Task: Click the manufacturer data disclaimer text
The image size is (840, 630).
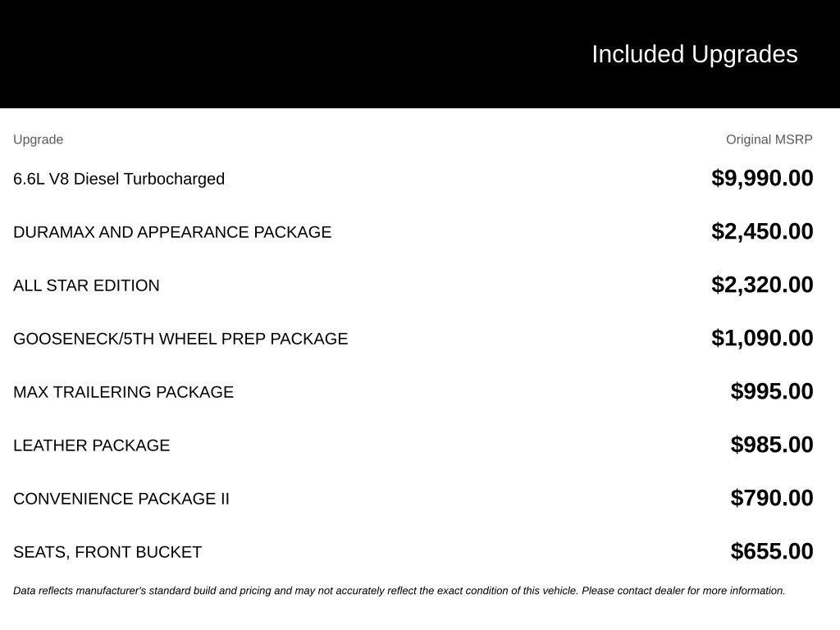Action: [x=399, y=591]
